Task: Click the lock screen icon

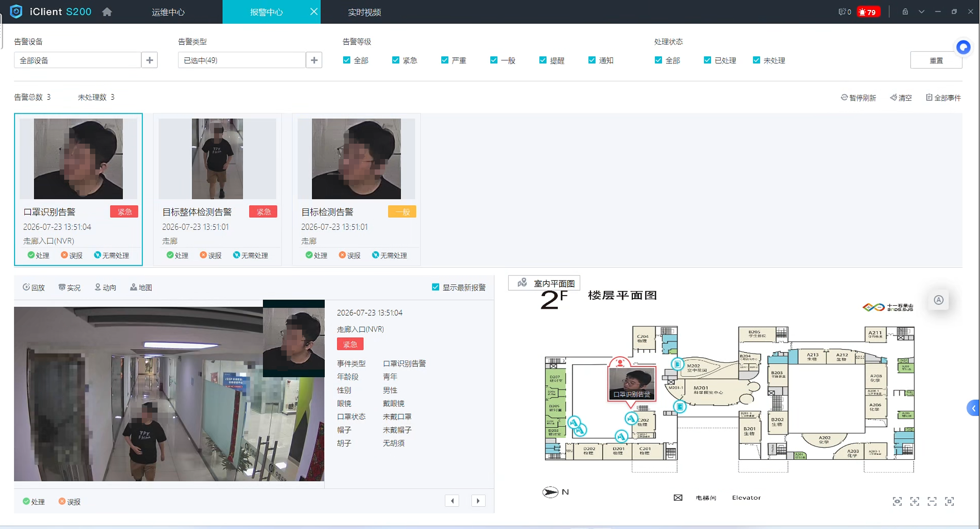Action: (905, 12)
